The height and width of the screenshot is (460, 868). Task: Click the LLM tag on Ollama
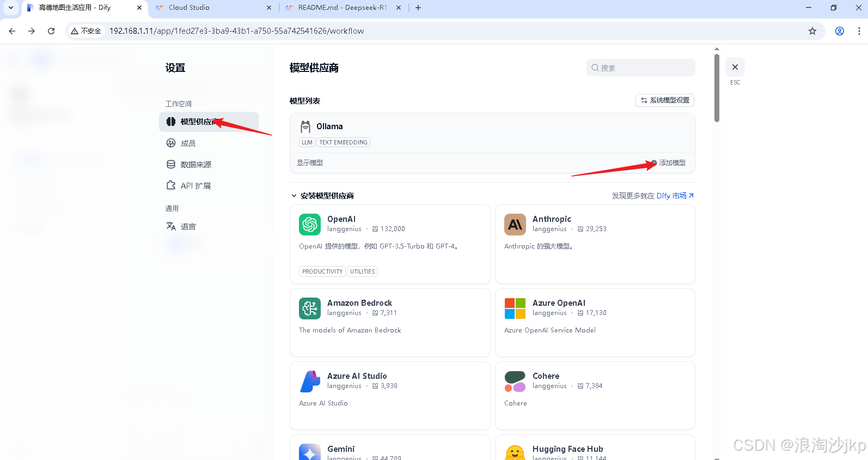click(307, 142)
